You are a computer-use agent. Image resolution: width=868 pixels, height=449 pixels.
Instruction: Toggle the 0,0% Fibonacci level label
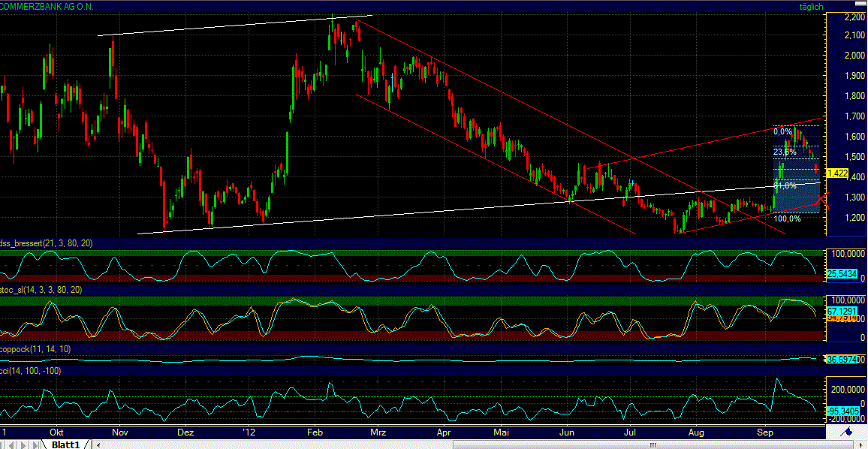[783, 131]
